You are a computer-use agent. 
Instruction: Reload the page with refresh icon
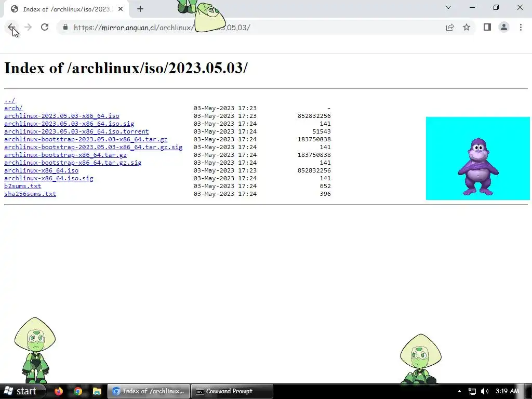pyautogui.click(x=45, y=27)
